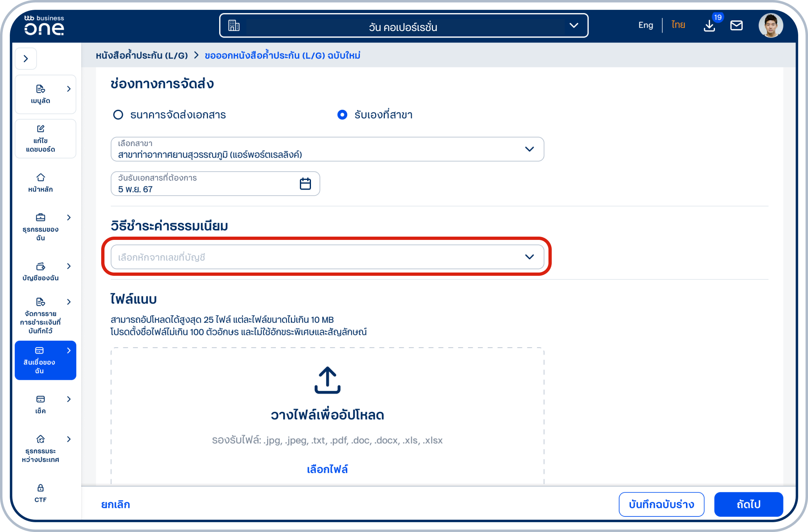This screenshot has height=532, width=808.
Task: Click บันทึกฉบับร่าง save draft button
Action: tap(661, 504)
